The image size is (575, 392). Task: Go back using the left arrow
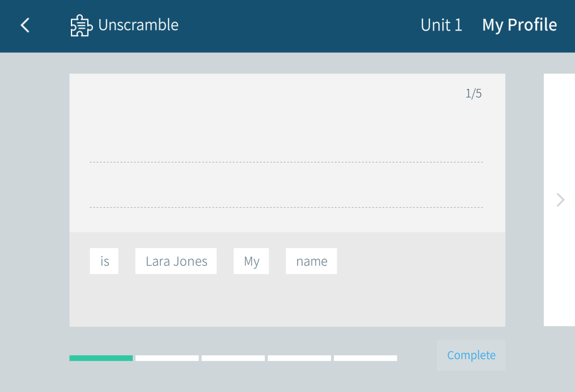click(x=25, y=25)
